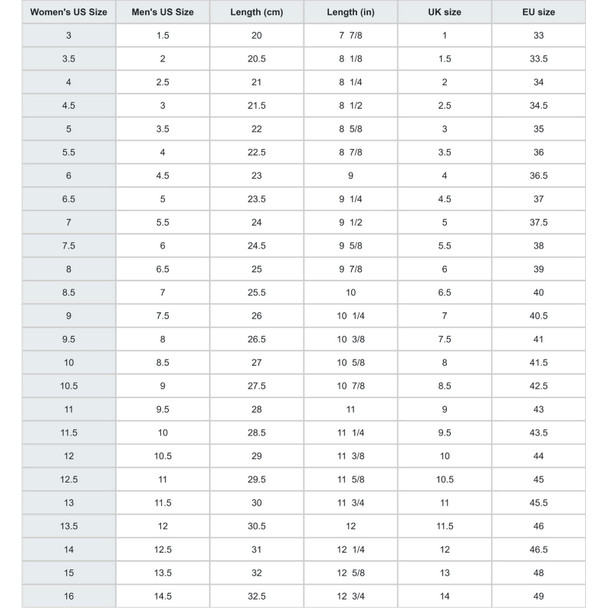Select the EU size 45.5 cell

[x=539, y=503]
